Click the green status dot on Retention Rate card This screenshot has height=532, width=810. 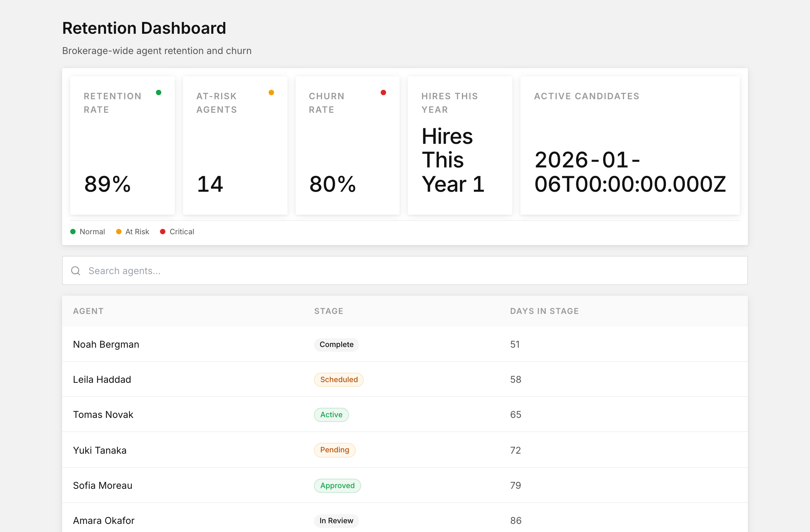[159, 92]
